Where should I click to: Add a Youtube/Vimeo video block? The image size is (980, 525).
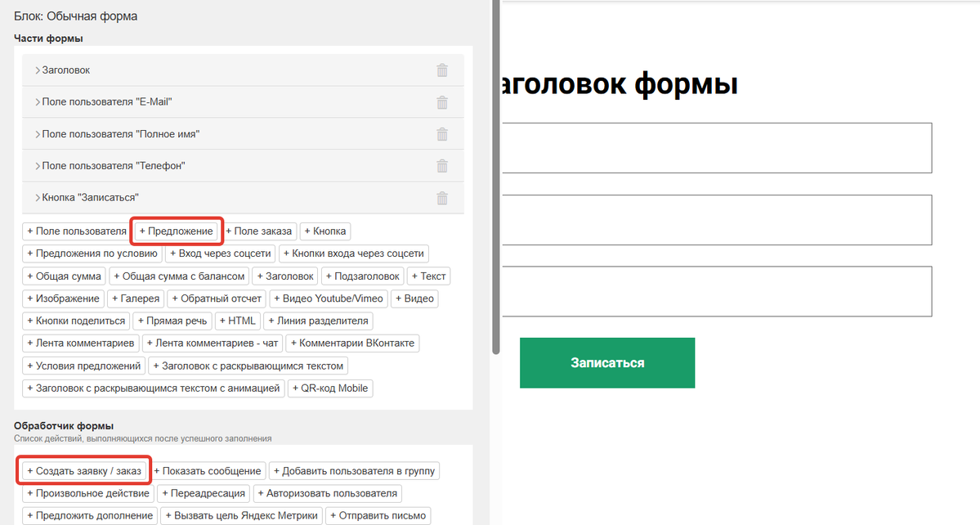(x=329, y=298)
